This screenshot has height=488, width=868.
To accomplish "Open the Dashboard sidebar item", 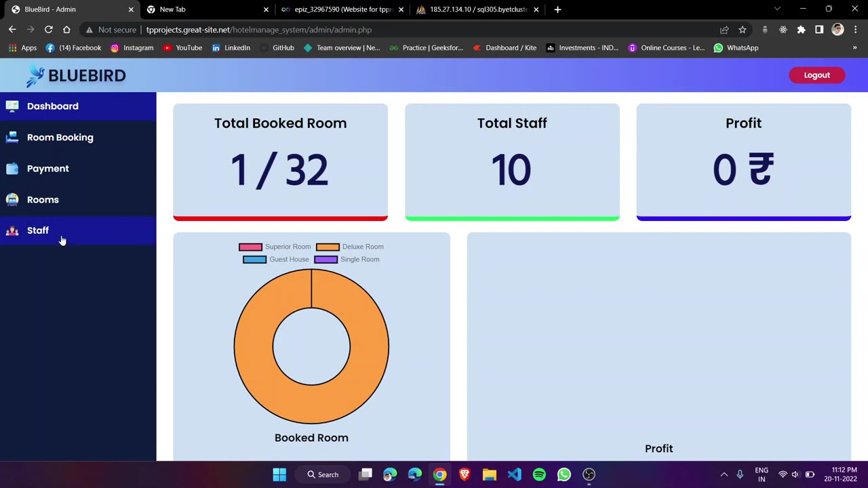I will [x=78, y=106].
